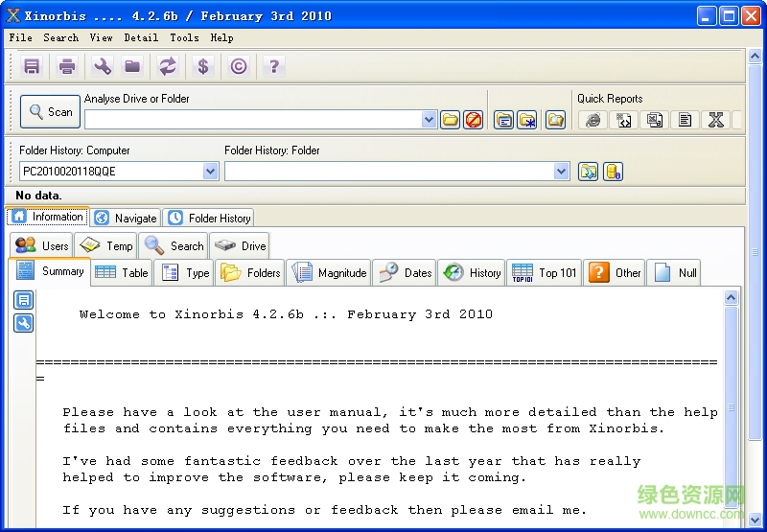Select the Summary tab
The width and height of the screenshot is (767, 532).
50,271
